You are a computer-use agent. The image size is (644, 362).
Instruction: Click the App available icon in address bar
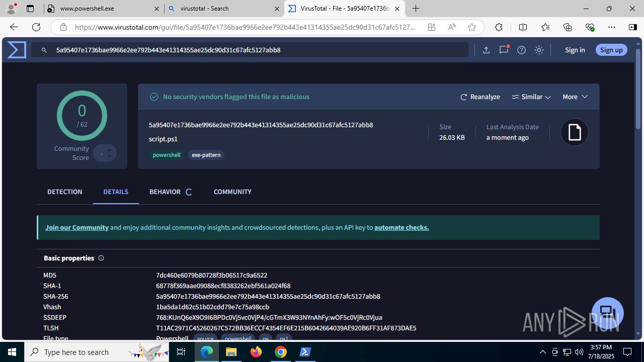click(432, 27)
